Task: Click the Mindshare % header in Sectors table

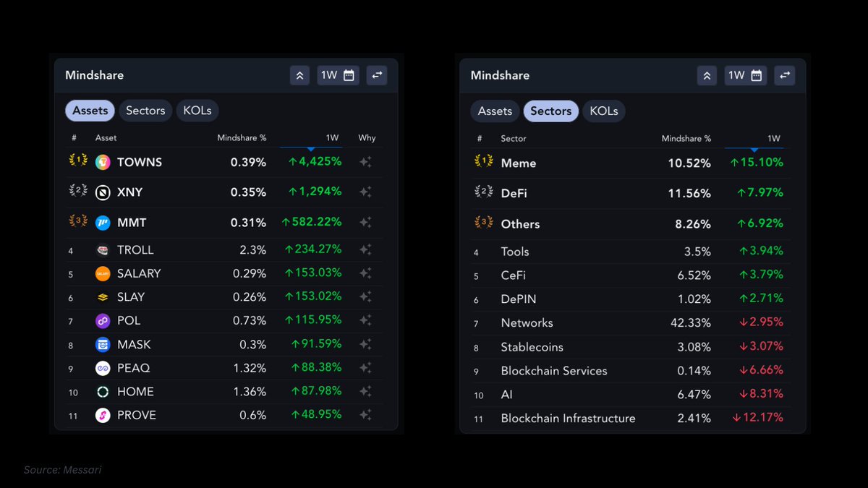Action: click(x=686, y=138)
